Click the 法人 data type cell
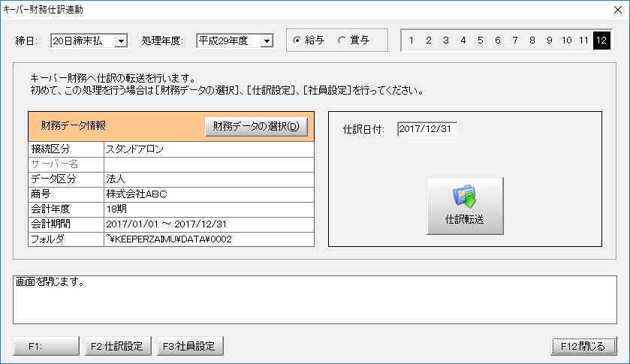 click(x=209, y=179)
